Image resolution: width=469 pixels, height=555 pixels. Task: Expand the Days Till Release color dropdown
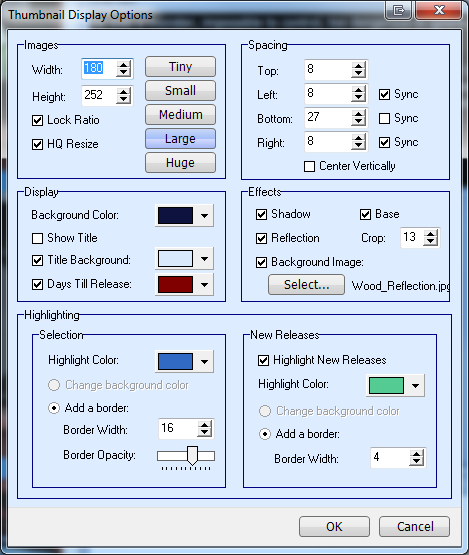204,285
